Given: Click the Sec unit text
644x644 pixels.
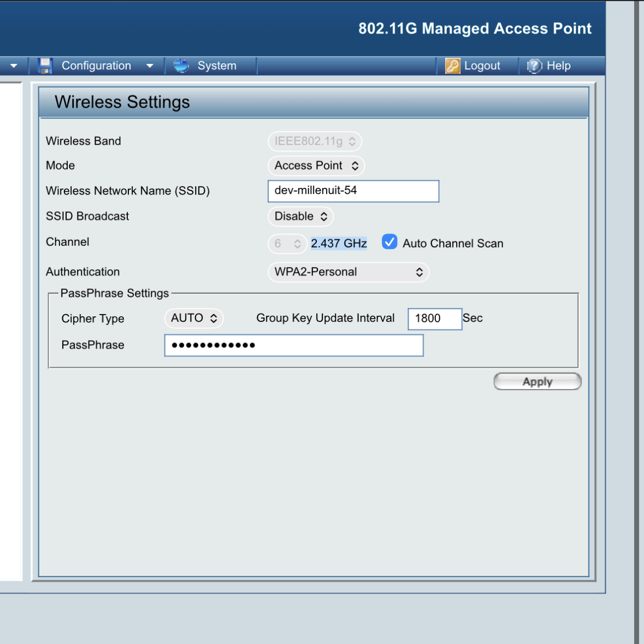Looking at the screenshot, I should 472,318.
